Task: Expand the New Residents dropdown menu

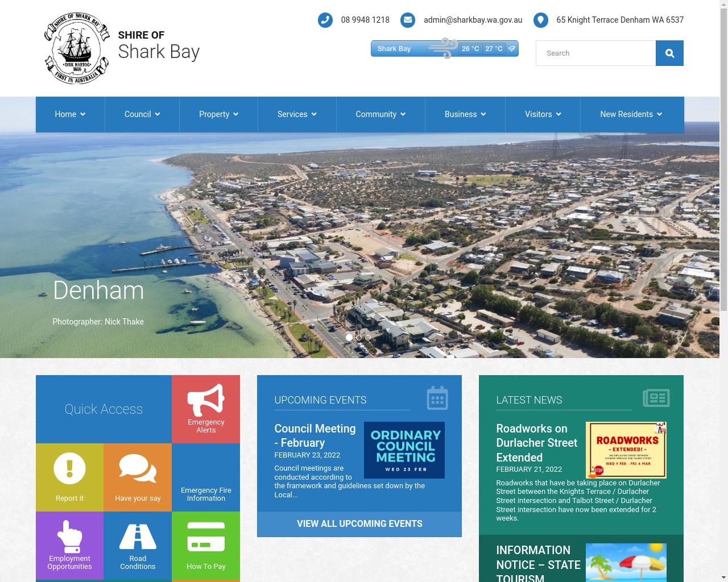Action: coord(631,114)
